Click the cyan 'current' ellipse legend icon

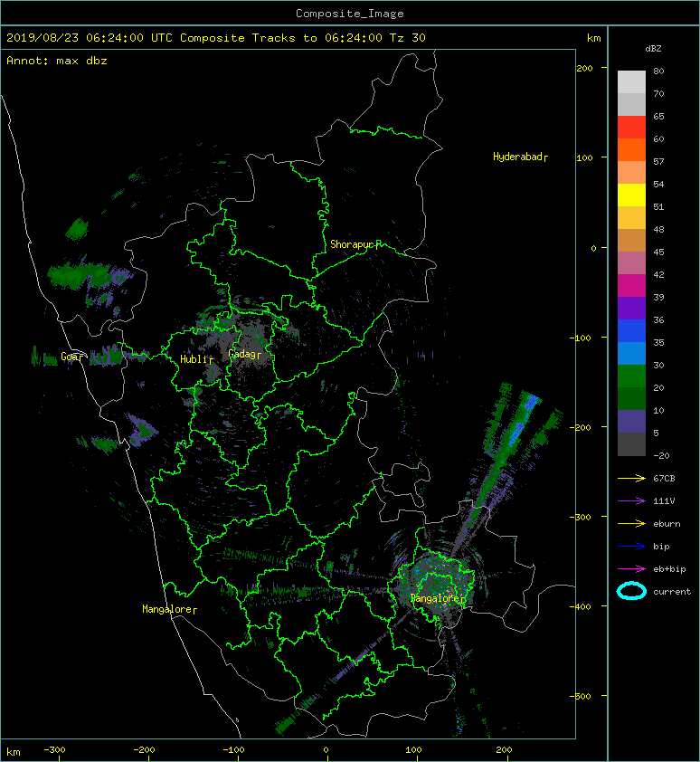(631, 591)
